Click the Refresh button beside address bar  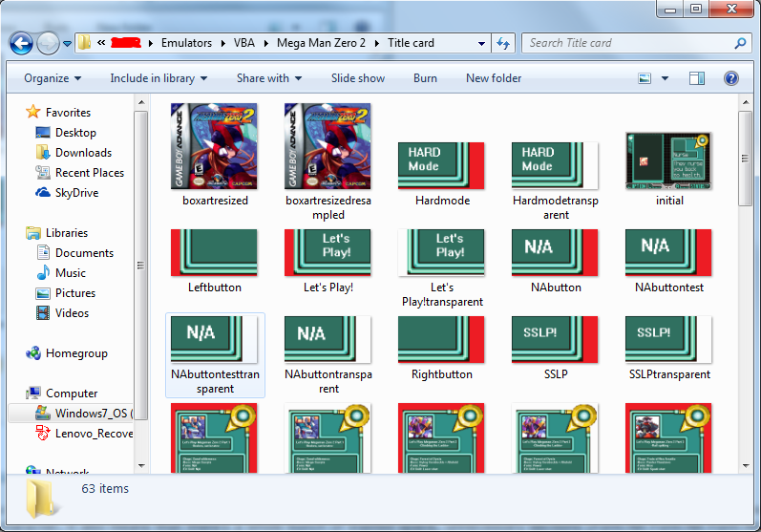click(503, 43)
